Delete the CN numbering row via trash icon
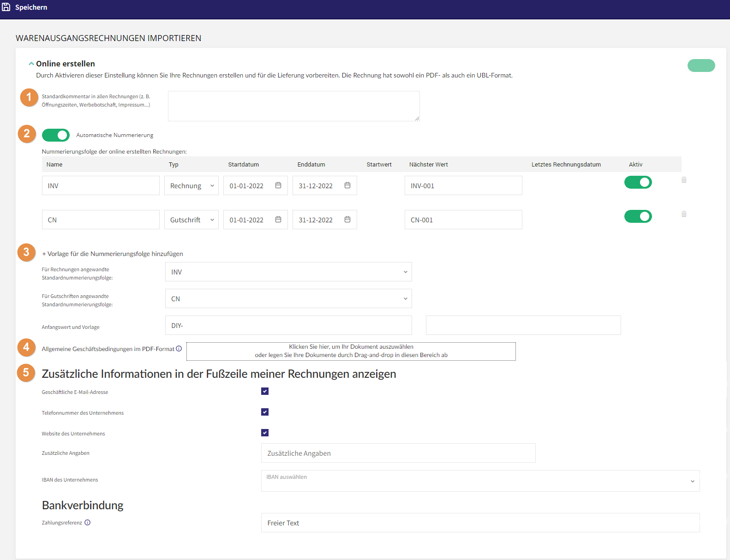Screen dimensions: 730x560 [x=684, y=214]
